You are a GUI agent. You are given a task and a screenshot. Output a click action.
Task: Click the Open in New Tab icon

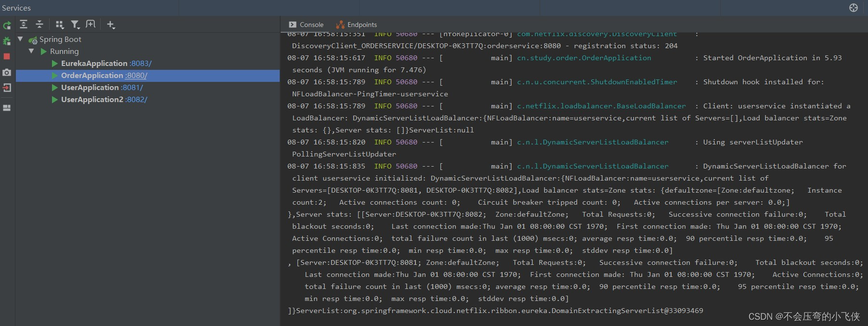[91, 25]
